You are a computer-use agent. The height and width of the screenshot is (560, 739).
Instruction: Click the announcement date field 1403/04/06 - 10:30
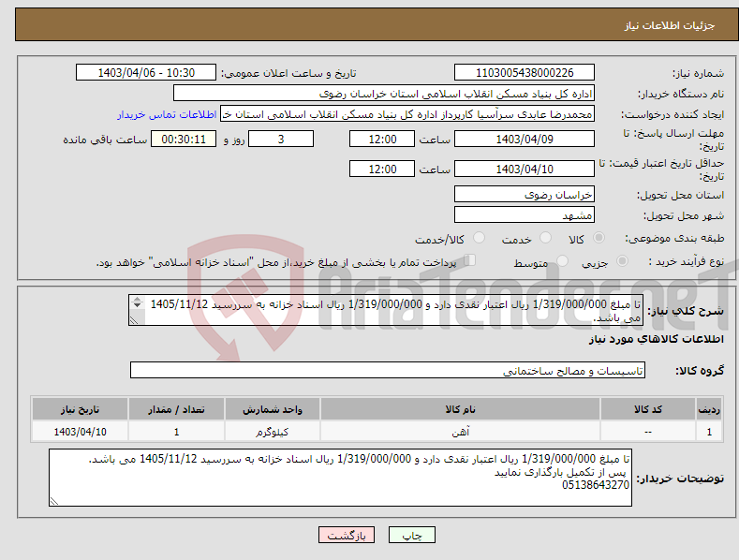[x=146, y=73]
